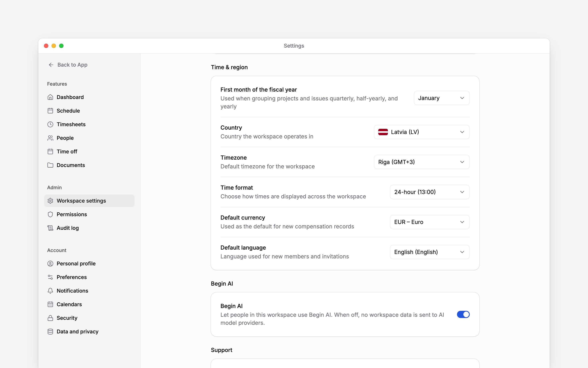Open the Default language English dropdown
Screen dimensions: 588x368
[430, 252]
